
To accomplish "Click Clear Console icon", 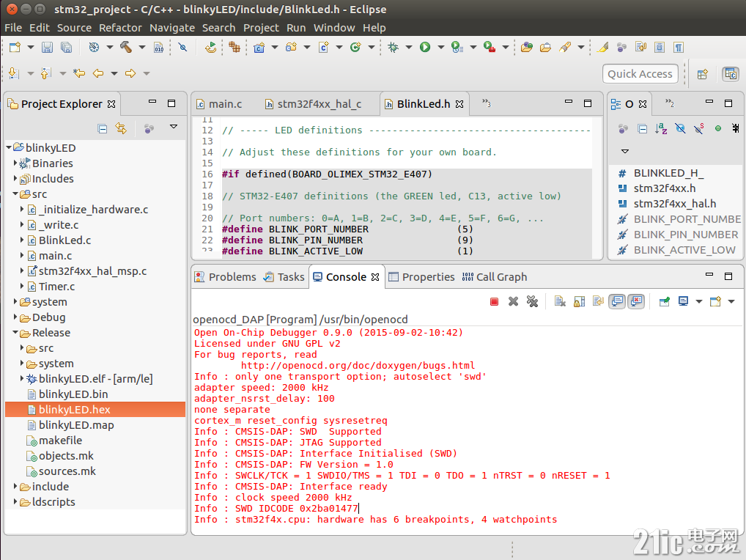I will (x=560, y=301).
